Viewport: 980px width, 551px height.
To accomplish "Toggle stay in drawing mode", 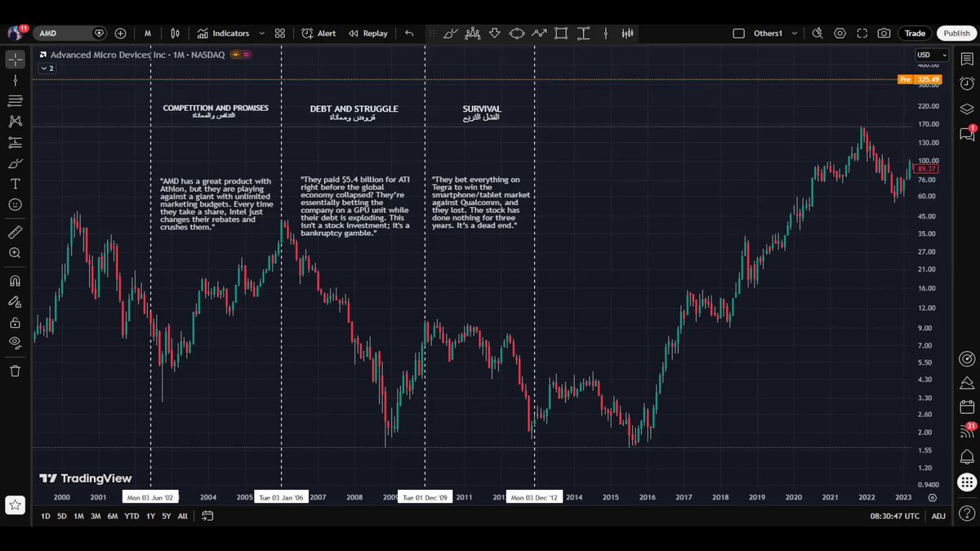I will coord(15,301).
